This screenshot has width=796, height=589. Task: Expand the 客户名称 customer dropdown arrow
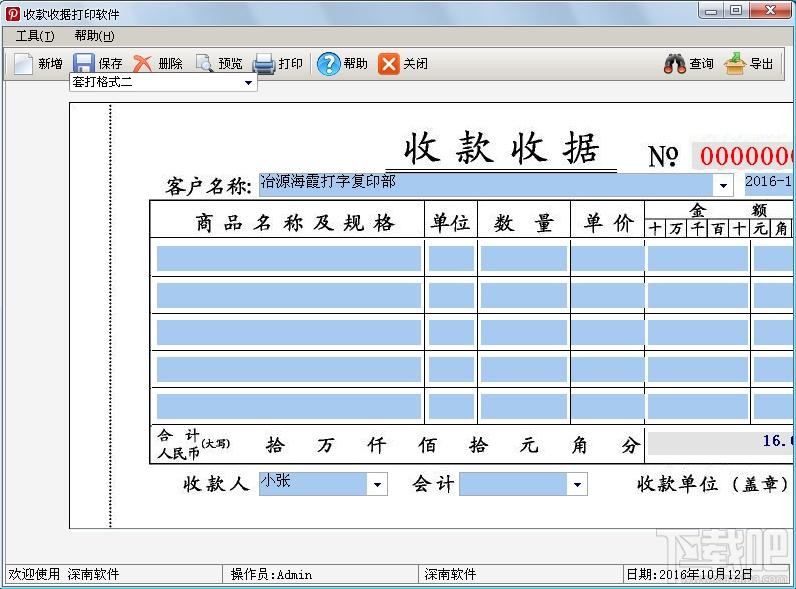(723, 185)
